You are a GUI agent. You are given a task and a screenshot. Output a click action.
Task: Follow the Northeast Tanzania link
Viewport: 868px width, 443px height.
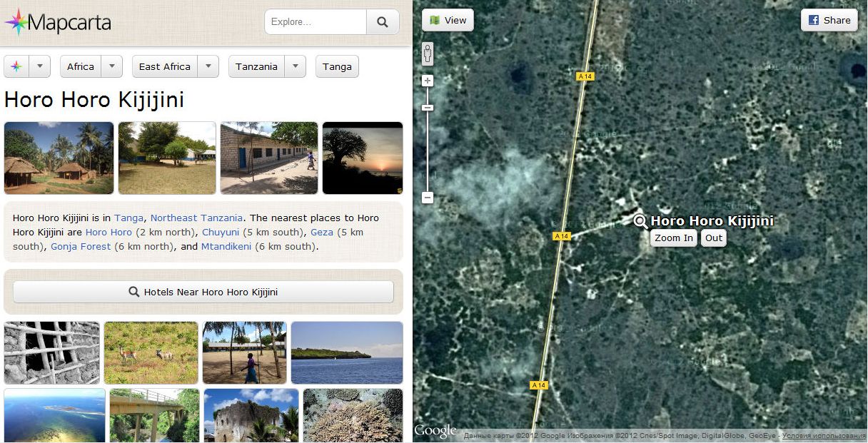click(197, 218)
